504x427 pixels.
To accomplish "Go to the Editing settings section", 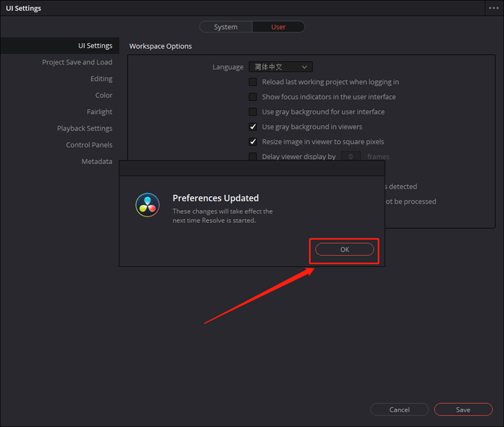I will (101, 79).
